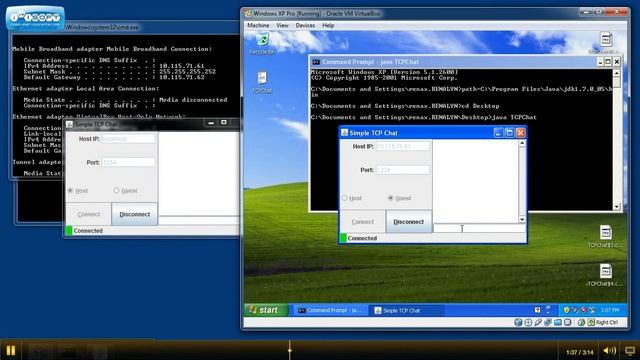The height and width of the screenshot is (360, 640).
Task: Click green Connected status indicator in XP chat
Action: [x=344, y=238]
